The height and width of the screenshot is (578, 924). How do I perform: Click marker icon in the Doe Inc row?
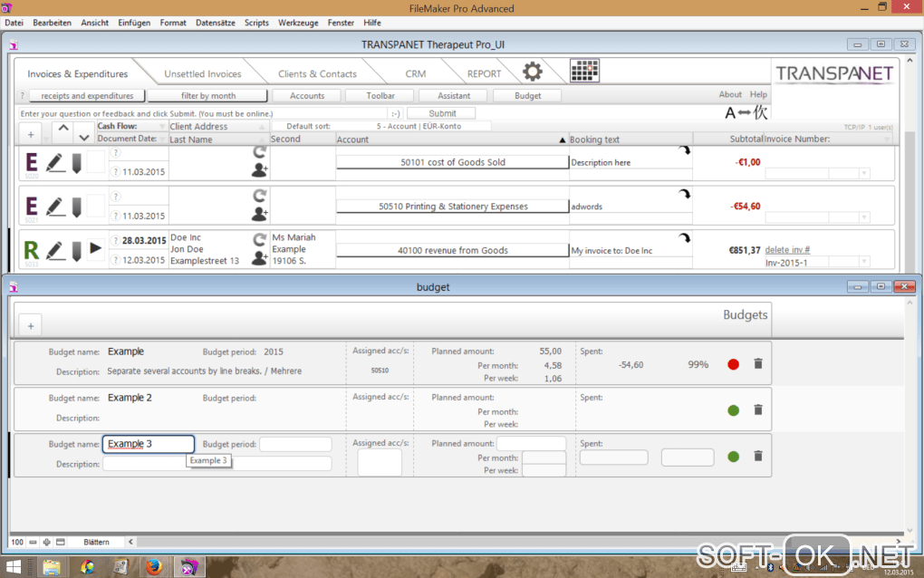click(x=77, y=251)
